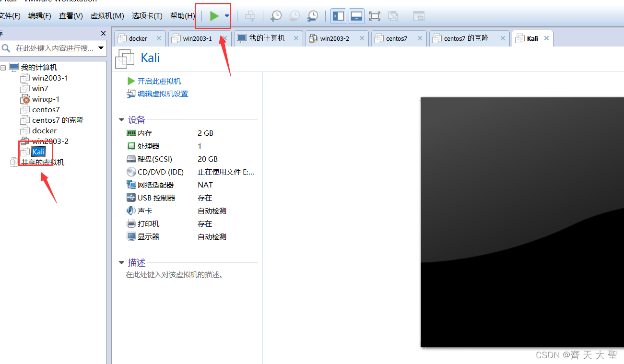The width and height of the screenshot is (624, 364).
Task: Collapse the 我的计算机 tree node
Action: (3, 68)
